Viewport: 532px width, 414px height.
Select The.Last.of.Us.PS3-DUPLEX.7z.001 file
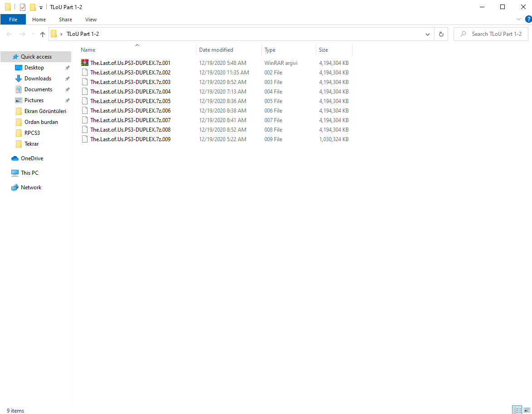point(130,63)
